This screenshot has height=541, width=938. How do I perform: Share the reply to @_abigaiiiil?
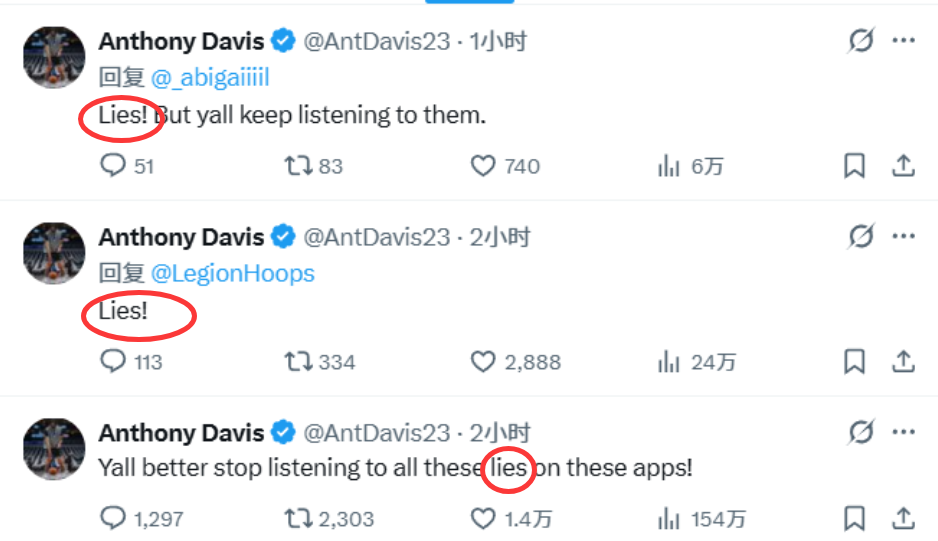(903, 165)
